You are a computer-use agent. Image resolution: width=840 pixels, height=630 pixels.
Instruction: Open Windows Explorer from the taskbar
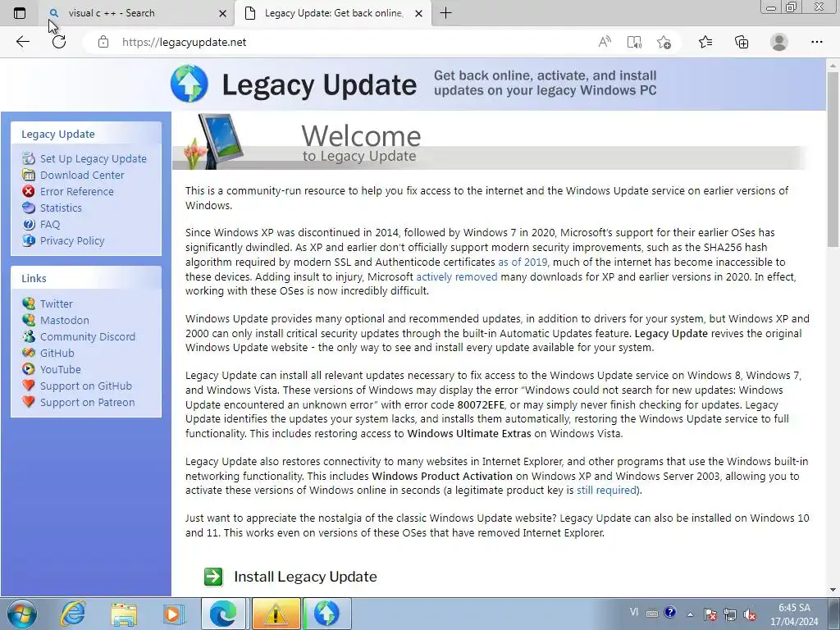124,614
